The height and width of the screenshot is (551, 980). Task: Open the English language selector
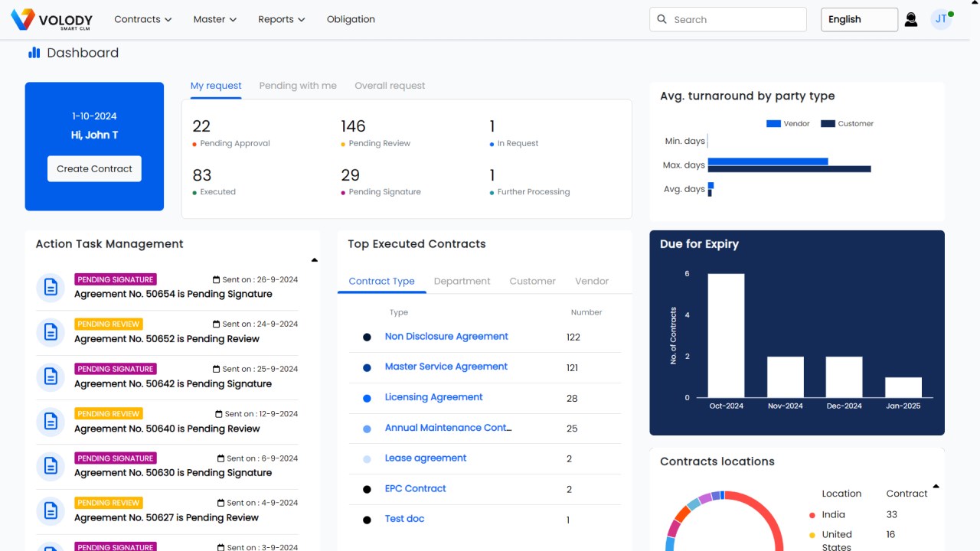(x=859, y=20)
